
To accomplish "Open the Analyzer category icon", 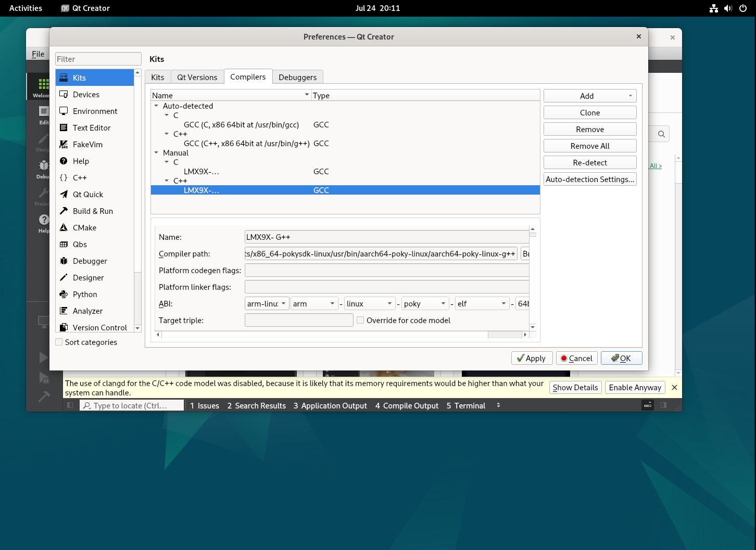I will pyautogui.click(x=64, y=311).
